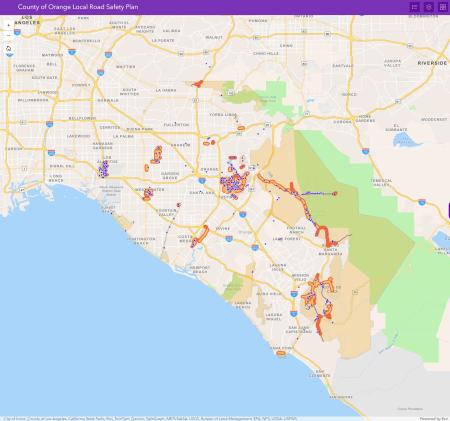This screenshot has height=421, width=450.
Task: Zoom out with the minus button
Action: [x=9, y=35]
